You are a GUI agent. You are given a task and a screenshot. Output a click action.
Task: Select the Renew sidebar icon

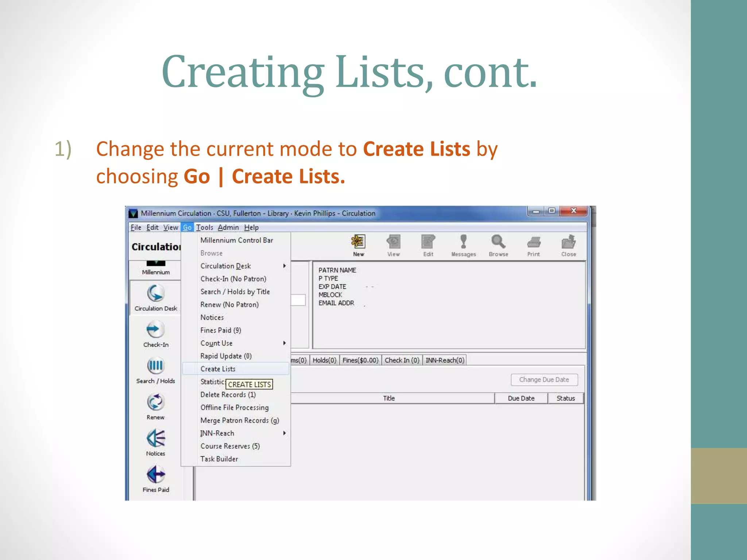(x=156, y=407)
